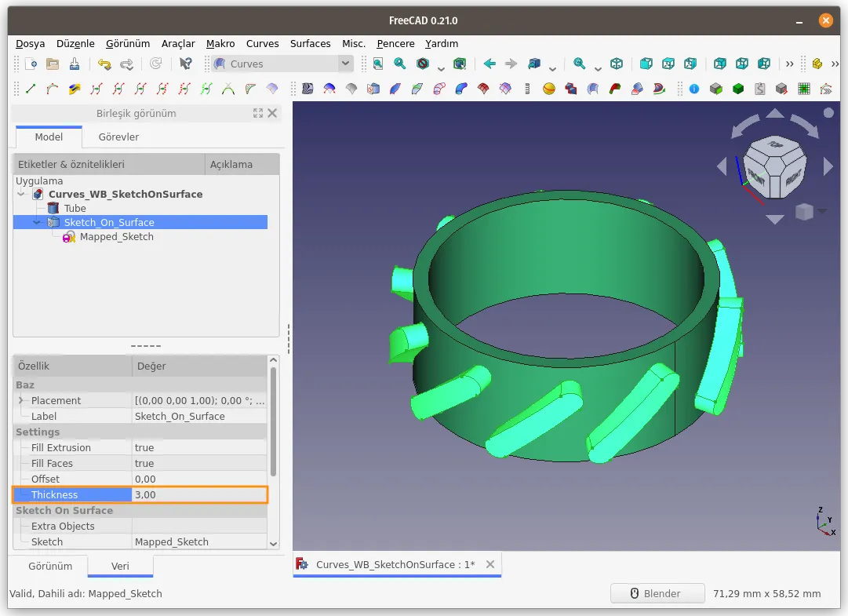Click the blue info icon
The width and height of the screenshot is (848, 616).
694,89
